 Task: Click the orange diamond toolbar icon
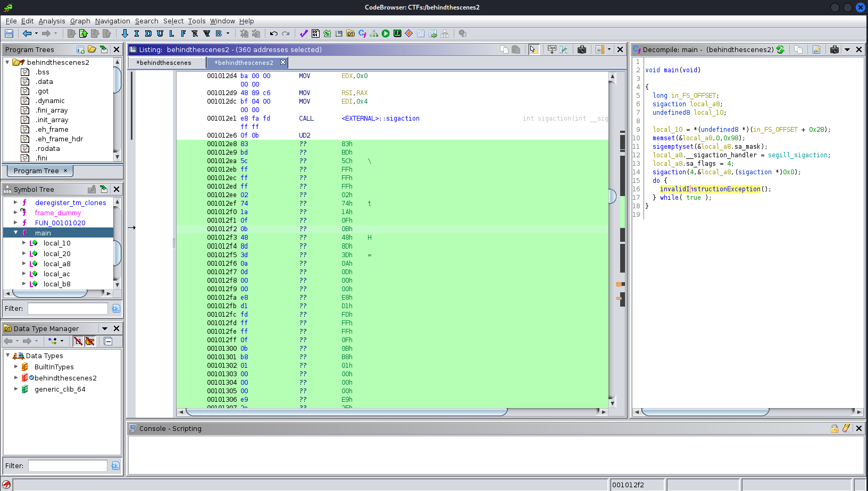click(x=409, y=33)
